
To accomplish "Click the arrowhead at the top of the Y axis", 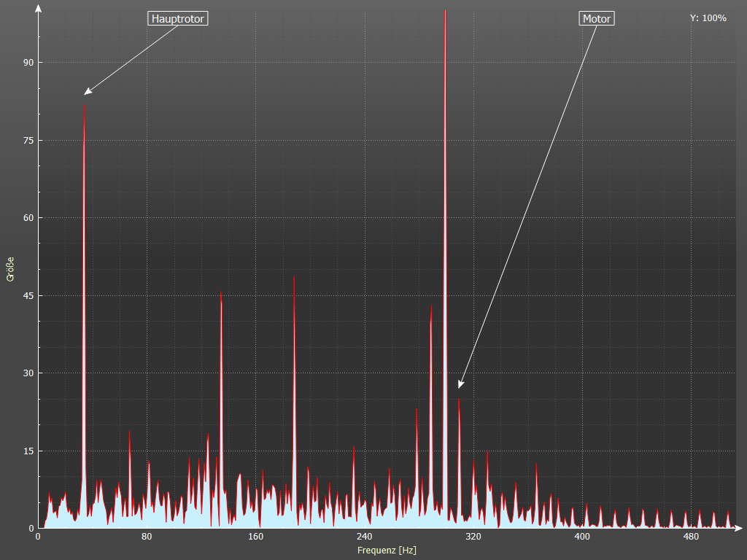I will click(38, 8).
